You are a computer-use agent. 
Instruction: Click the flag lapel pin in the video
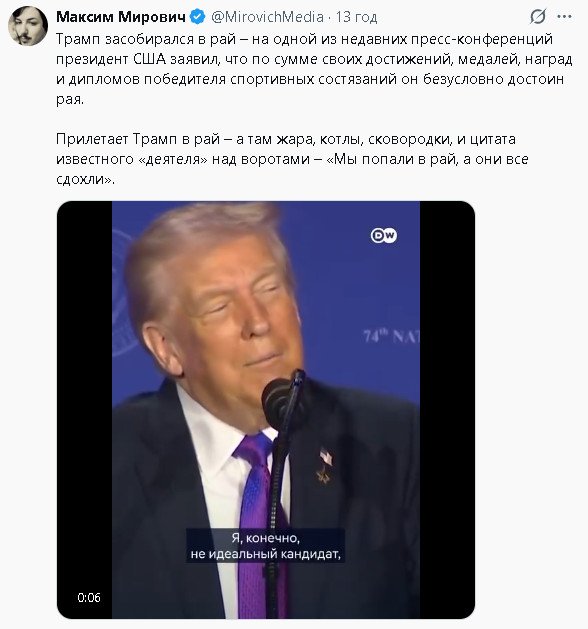(326, 457)
